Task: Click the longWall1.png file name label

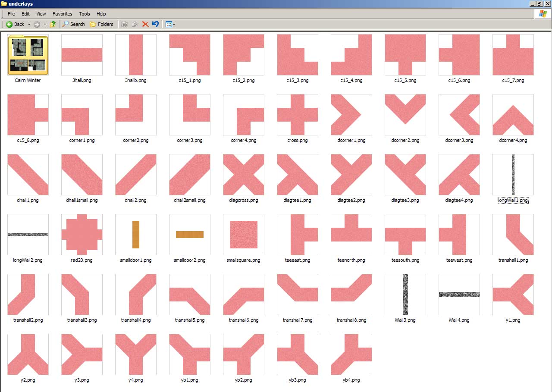Action: coord(513,200)
